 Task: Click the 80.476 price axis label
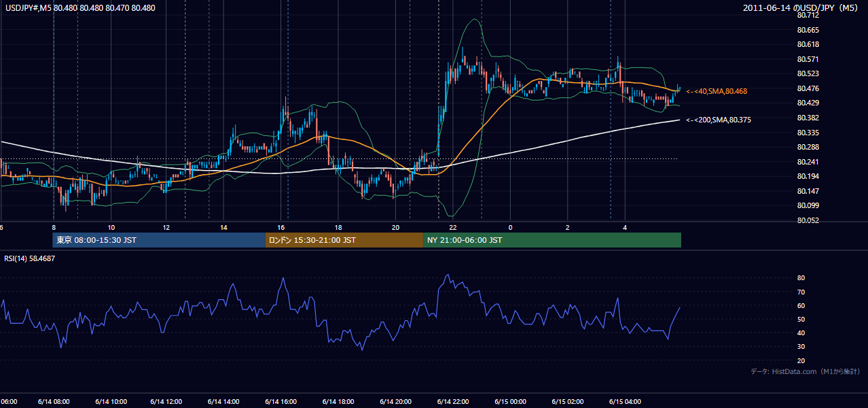[808, 88]
